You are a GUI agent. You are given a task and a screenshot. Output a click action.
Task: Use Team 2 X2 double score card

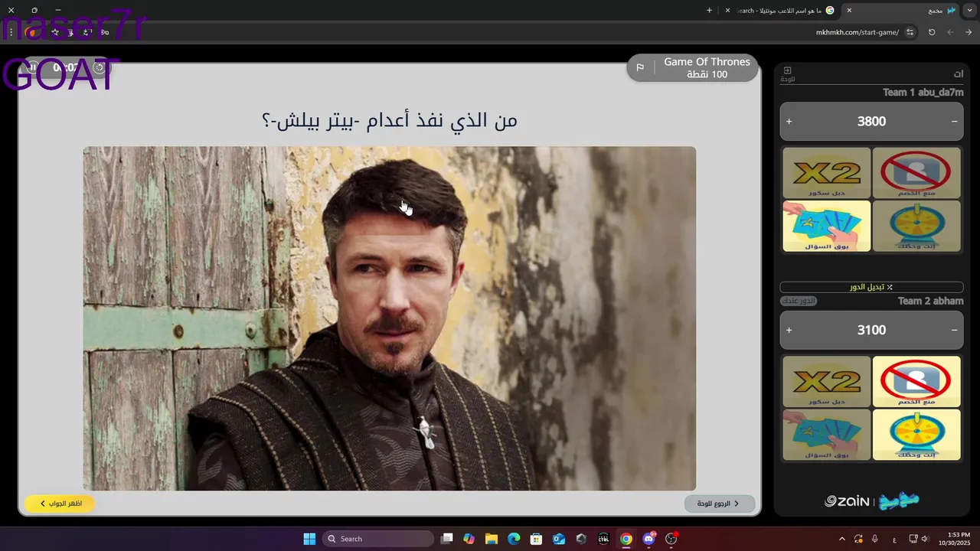point(827,381)
